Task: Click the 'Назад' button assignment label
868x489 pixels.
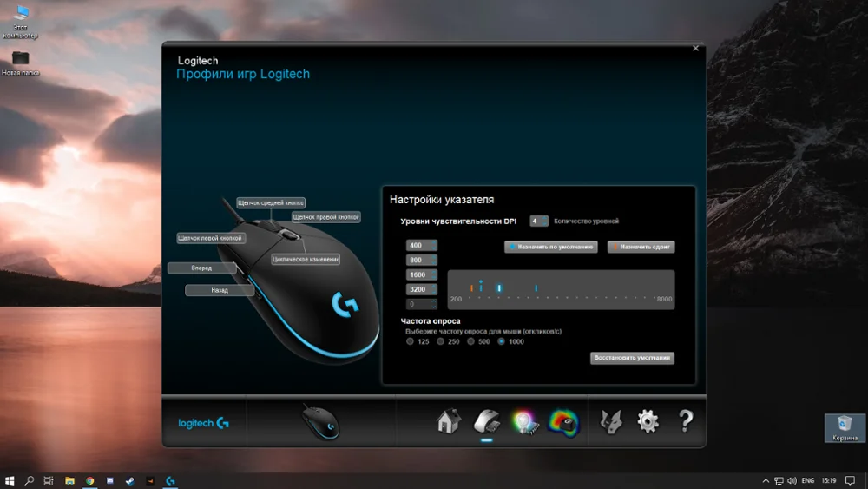Action: tap(220, 290)
